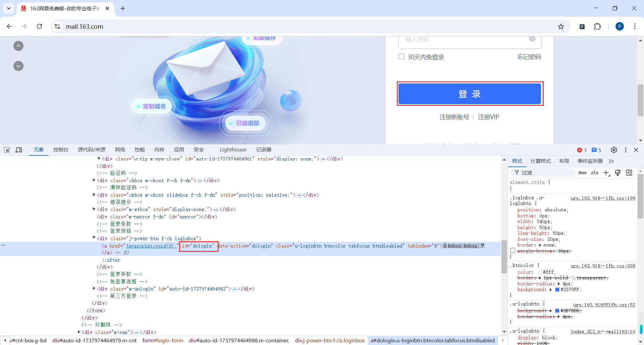The height and width of the screenshot is (345, 644).
Task: Expand the ckbox m-ckcnt f-cb f-dn div
Action: click(x=94, y=180)
